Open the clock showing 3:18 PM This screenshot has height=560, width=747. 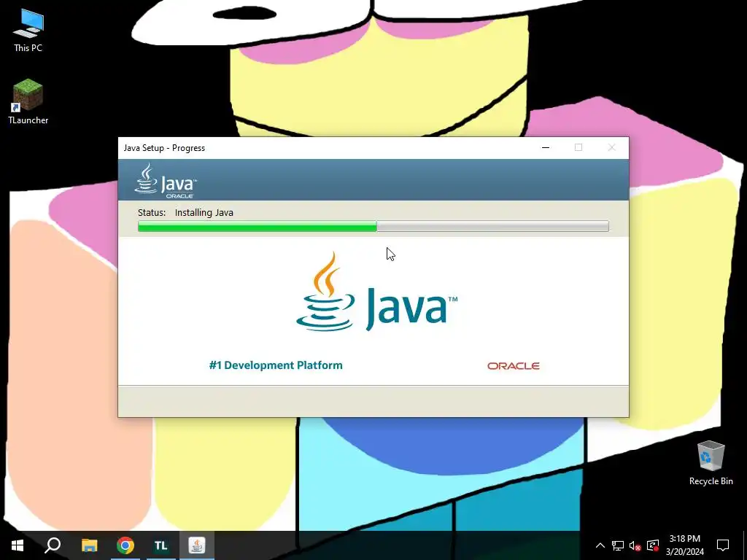point(684,545)
